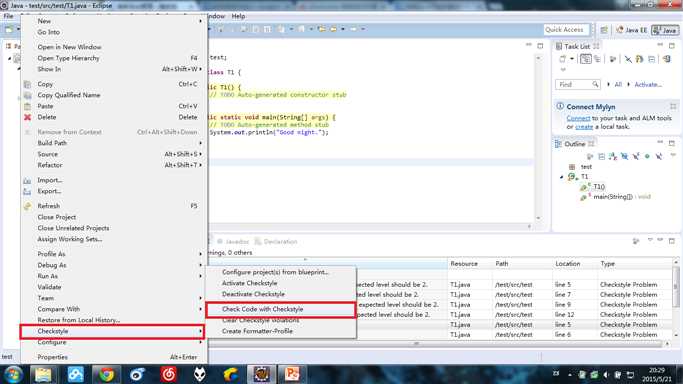The height and width of the screenshot is (384, 683).
Task: Expand Debug As submenu
Action: (114, 265)
